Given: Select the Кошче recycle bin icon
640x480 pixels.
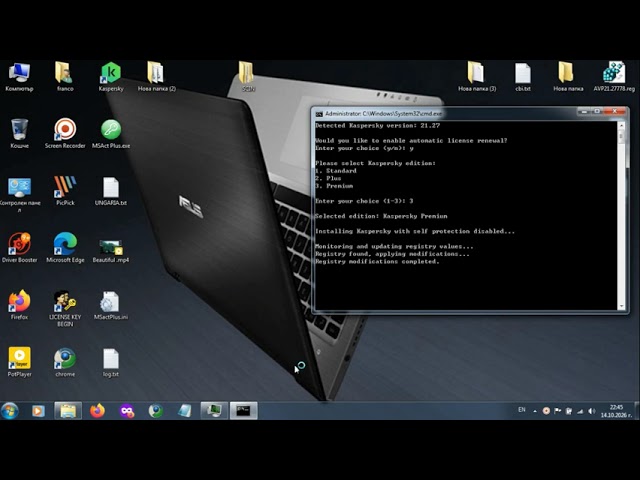Looking at the screenshot, I should tap(19, 133).
